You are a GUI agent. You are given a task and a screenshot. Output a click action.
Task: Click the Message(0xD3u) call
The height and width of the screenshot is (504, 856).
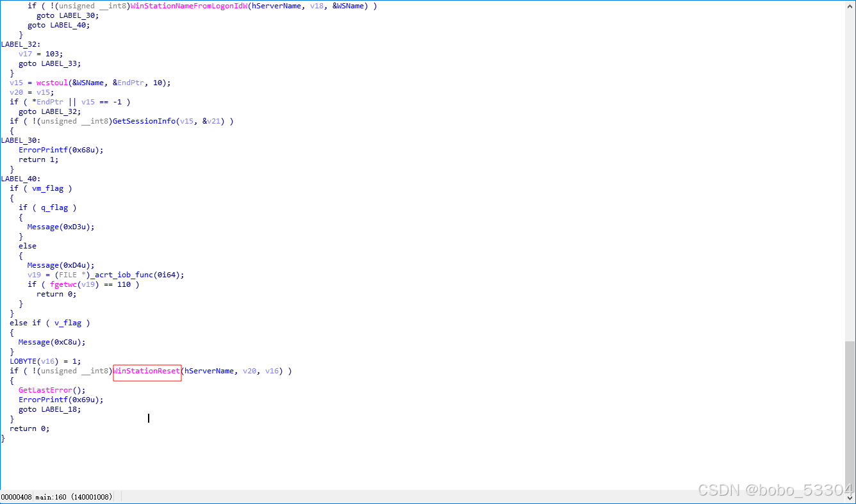61,227
